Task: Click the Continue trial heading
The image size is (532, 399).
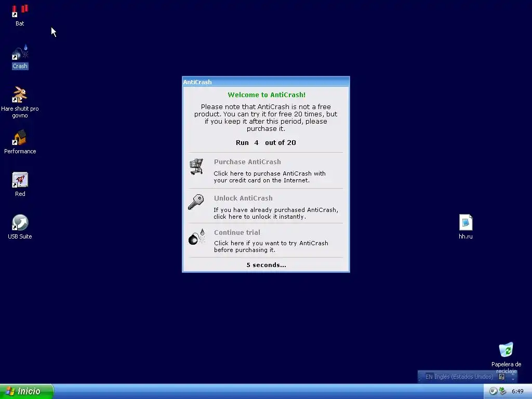Action: pos(237,232)
